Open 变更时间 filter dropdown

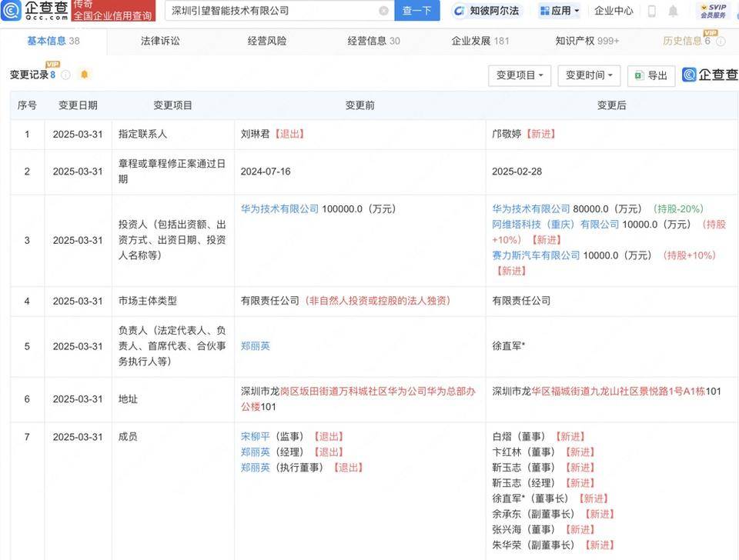coord(589,75)
